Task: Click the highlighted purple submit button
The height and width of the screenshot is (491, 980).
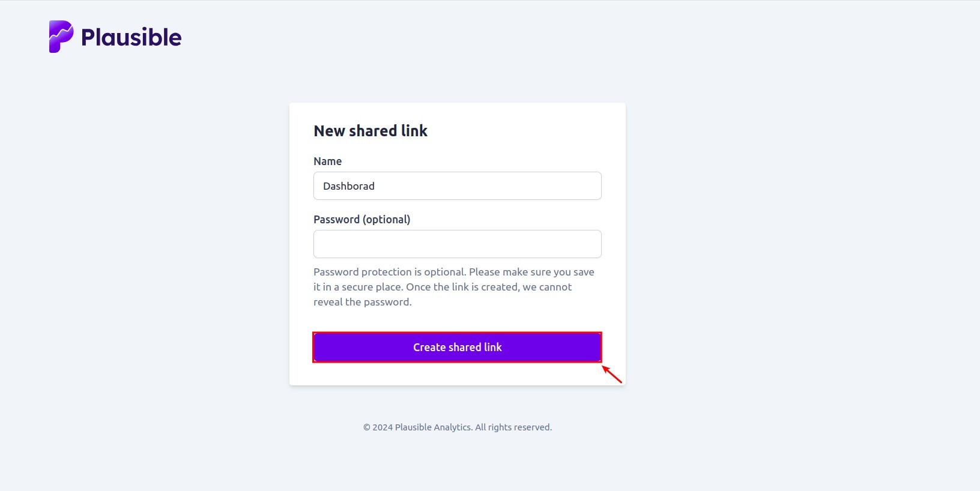Action: [457, 347]
